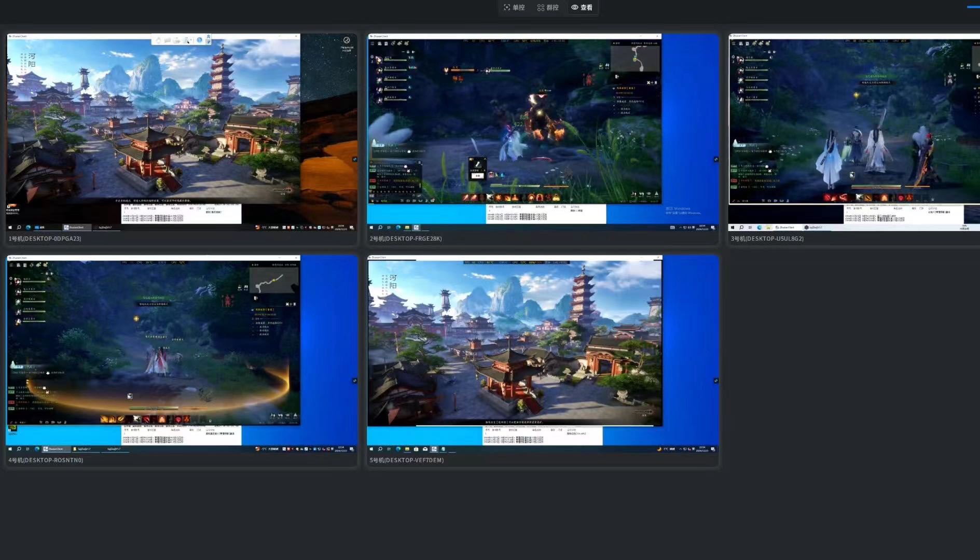Open Windows Start on 1号机 taskbar

coord(10,227)
